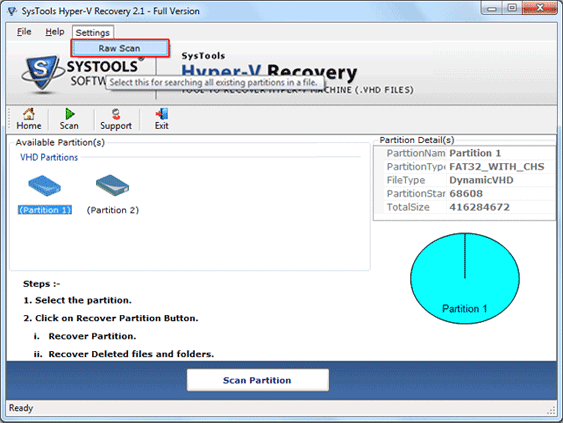Screen dimensions: 563x423
Task: Select the Partition 1 drive icon
Action: pyautogui.click(x=45, y=185)
